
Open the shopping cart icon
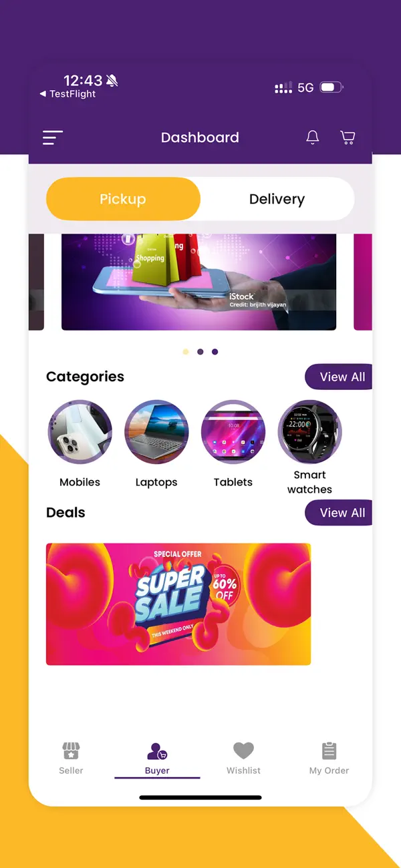(x=348, y=138)
